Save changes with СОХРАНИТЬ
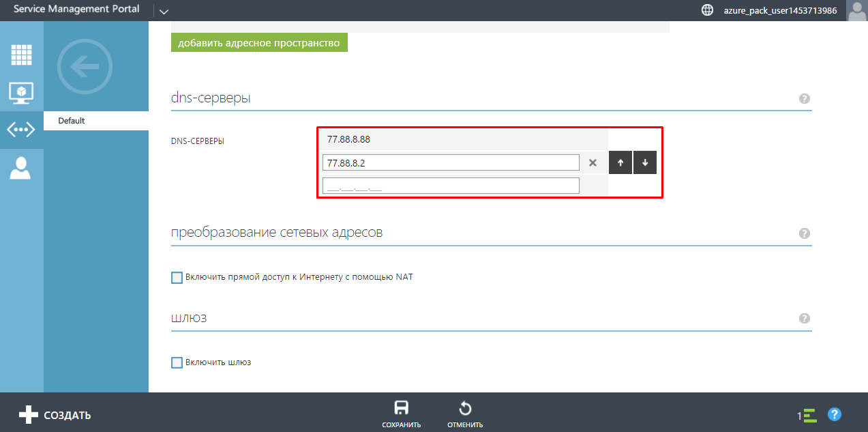The image size is (868, 432). point(401,414)
